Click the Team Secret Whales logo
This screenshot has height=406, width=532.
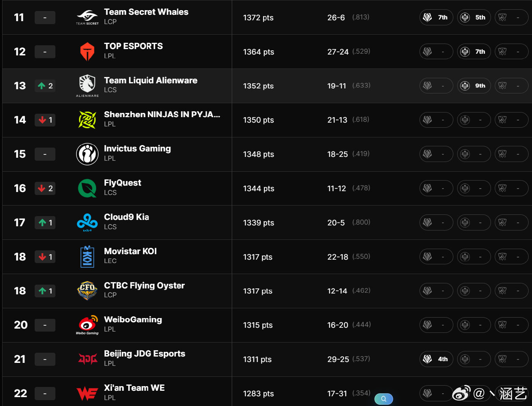tap(87, 17)
